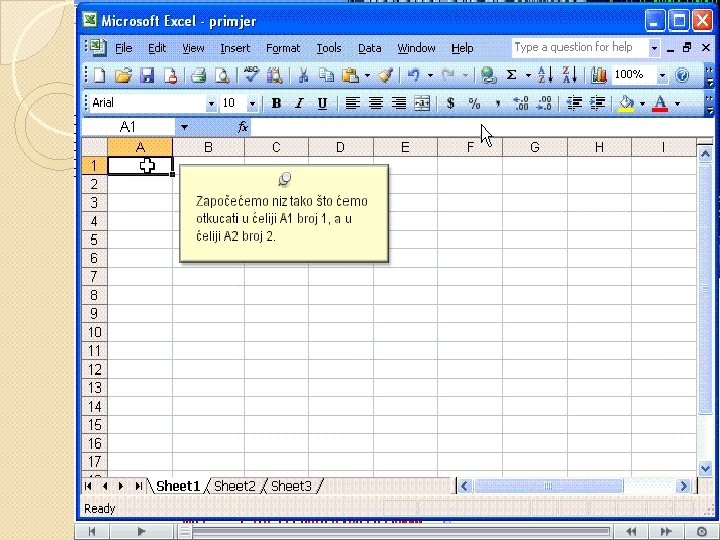
Task: Open the AutoSum functions arrow
Action: (528, 75)
